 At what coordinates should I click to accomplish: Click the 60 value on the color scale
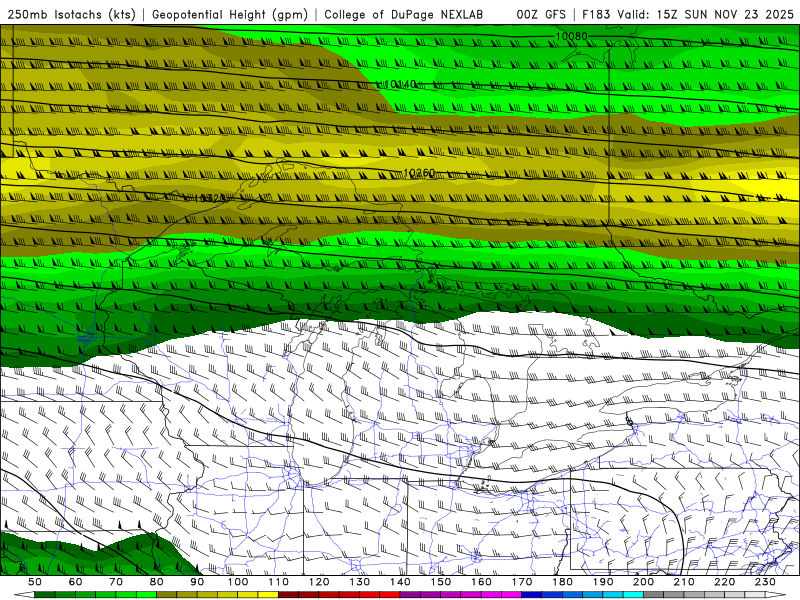[76, 582]
